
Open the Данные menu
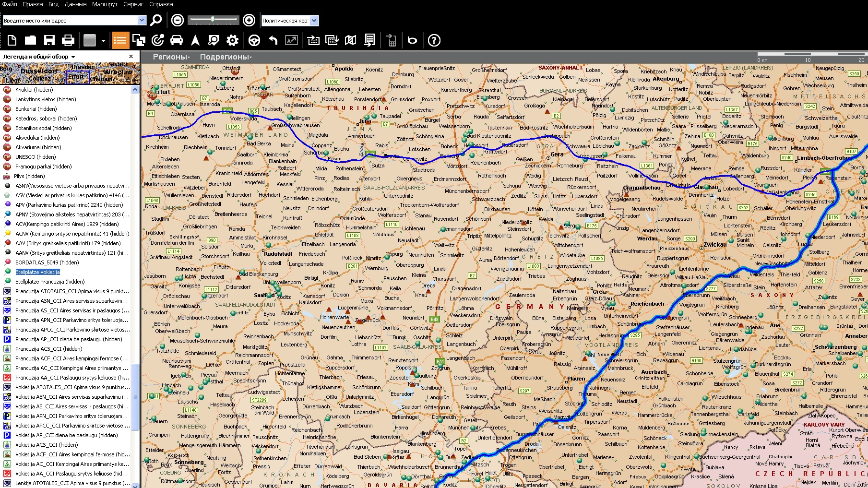coord(75,4)
